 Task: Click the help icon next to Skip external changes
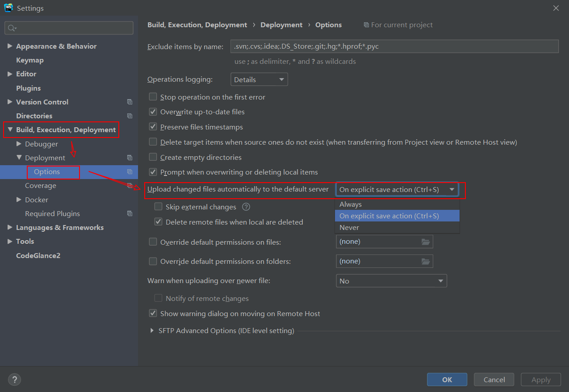[x=246, y=207]
